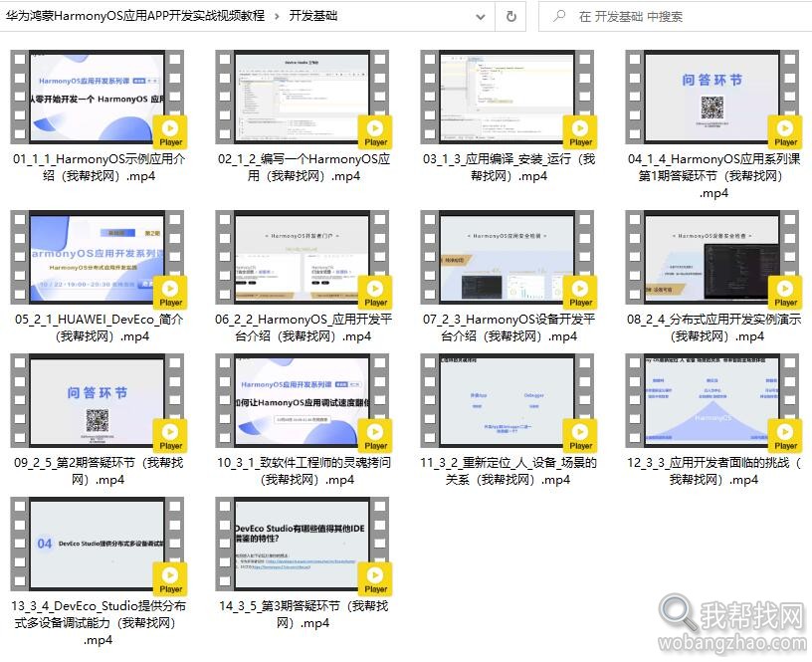Click file name 09_2_5_第2期答疑环节（我帮找网）.mp4
Image resolution: width=812 pixels, height=662 pixels.
pos(99,472)
